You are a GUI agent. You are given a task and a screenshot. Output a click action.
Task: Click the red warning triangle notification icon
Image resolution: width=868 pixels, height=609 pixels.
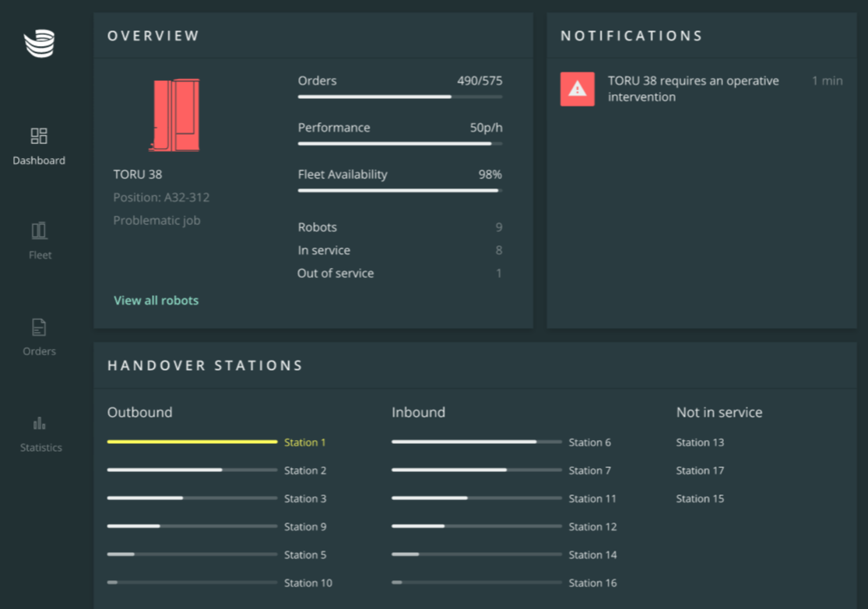pos(577,89)
